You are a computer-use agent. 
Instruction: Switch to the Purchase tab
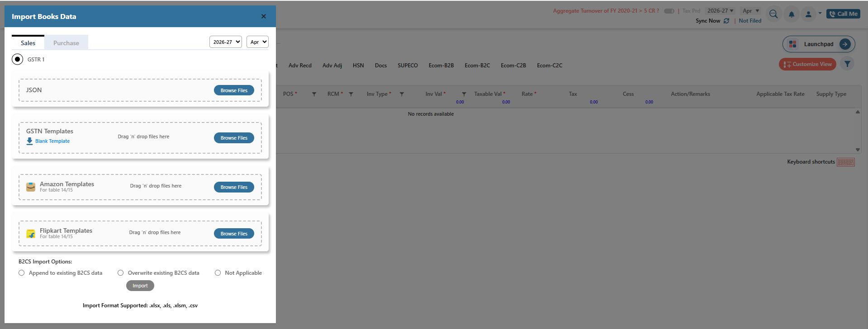click(x=66, y=43)
